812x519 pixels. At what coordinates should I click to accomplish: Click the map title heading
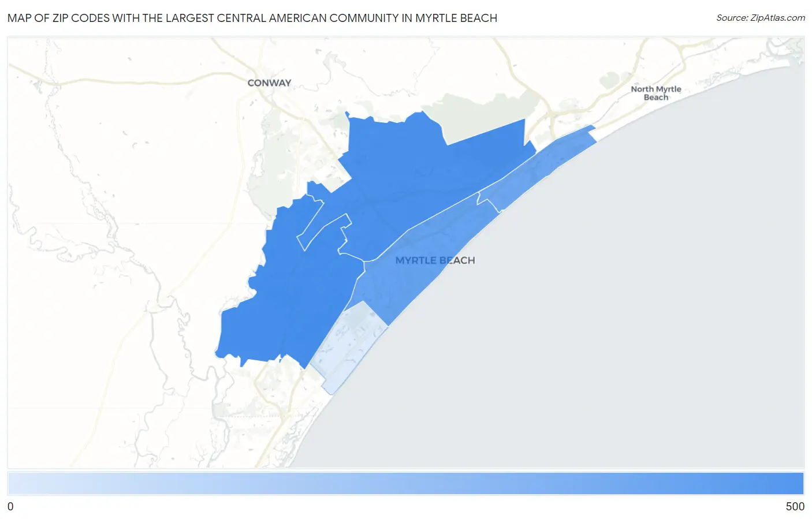252,18
